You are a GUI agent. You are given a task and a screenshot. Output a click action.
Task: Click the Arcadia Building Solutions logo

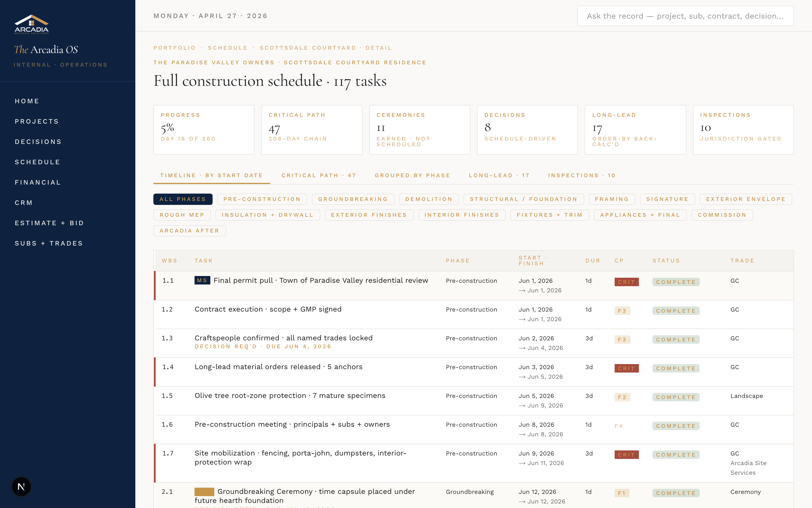(32, 24)
